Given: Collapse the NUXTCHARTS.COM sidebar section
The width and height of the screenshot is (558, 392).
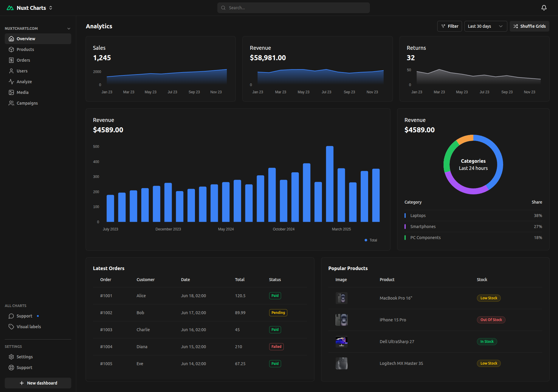Looking at the screenshot, I should coord(69,29).
